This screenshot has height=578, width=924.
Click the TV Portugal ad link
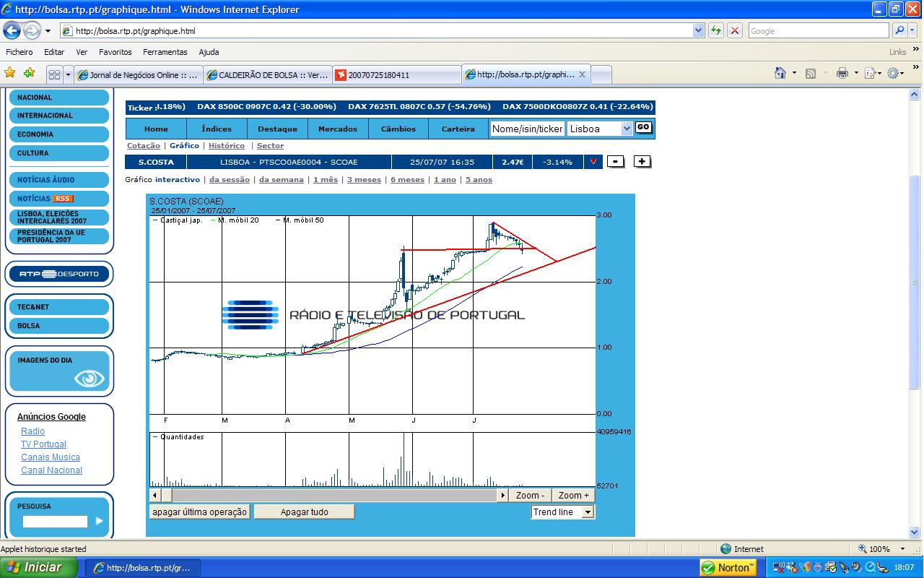point(43,444)
